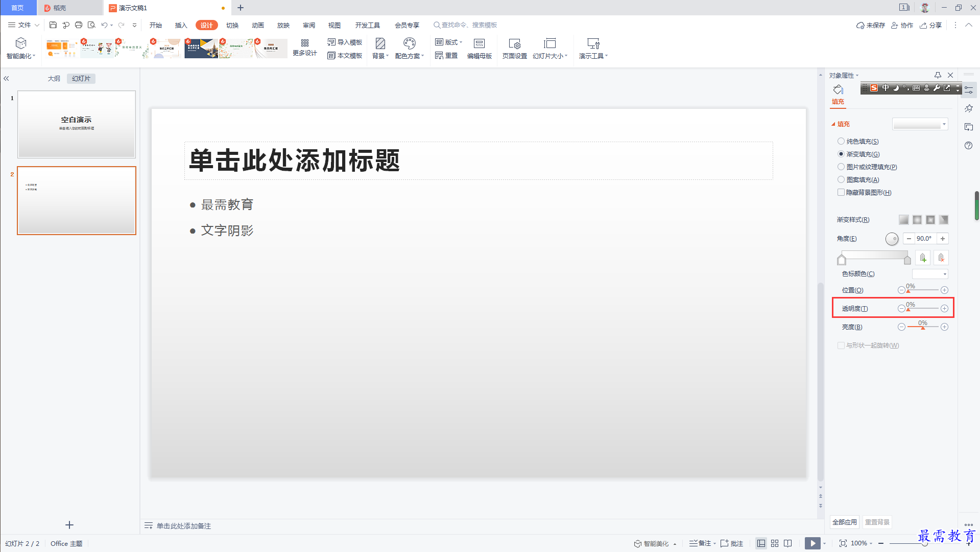980x552 pixels.
Task: Switch to slide sorter view icon
Action: 775,543
